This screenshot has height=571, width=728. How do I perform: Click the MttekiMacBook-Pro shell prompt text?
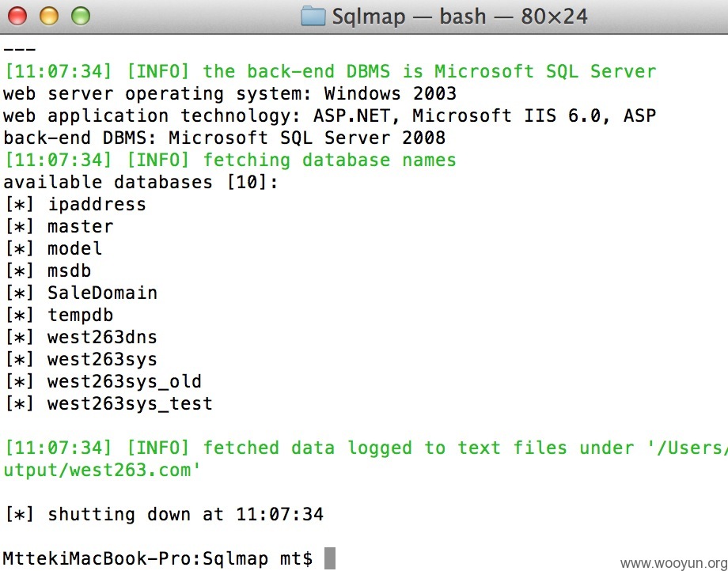pyautogui.click(x=157, y=558)
